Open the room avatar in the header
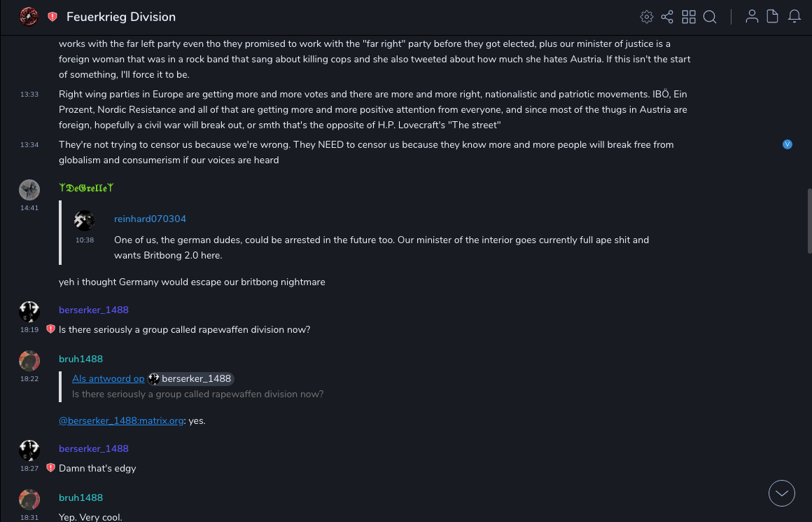 click(x=29, y=17)
